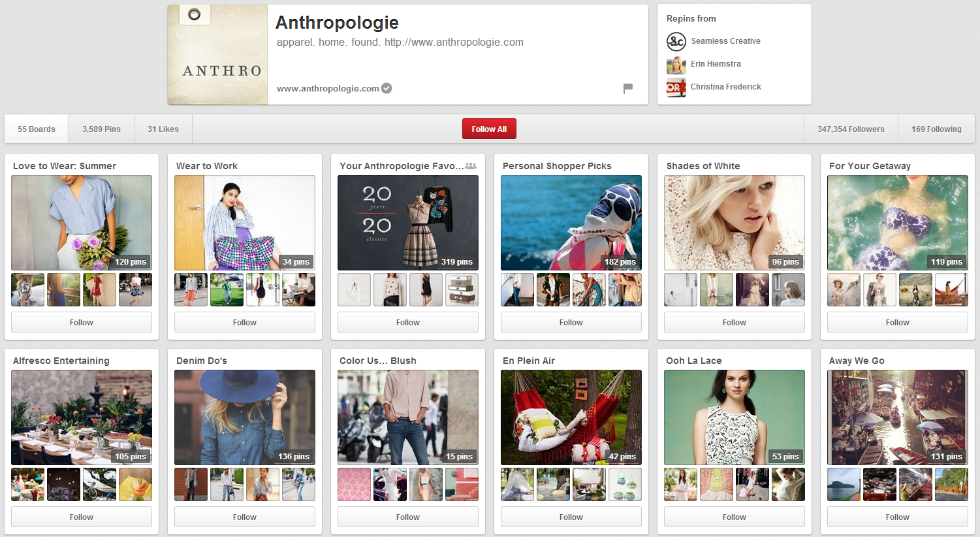
Task: Open the Personal Shopper Picks board title
Action: point(557,166)
